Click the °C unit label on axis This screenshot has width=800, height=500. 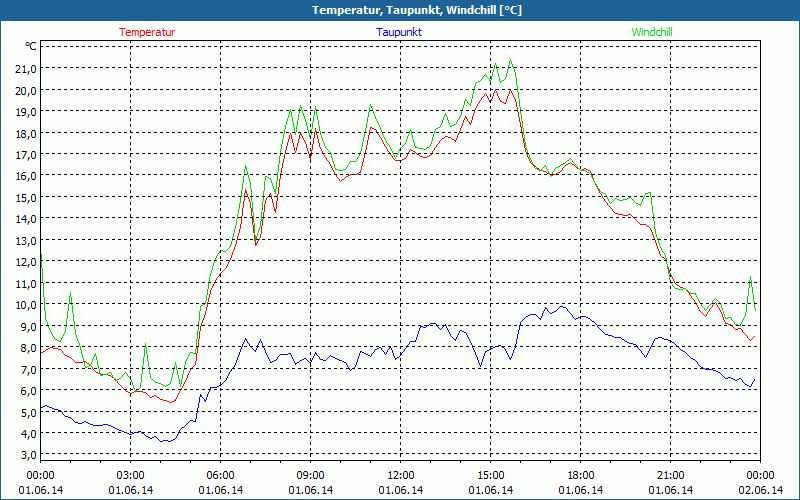point(31,46)
